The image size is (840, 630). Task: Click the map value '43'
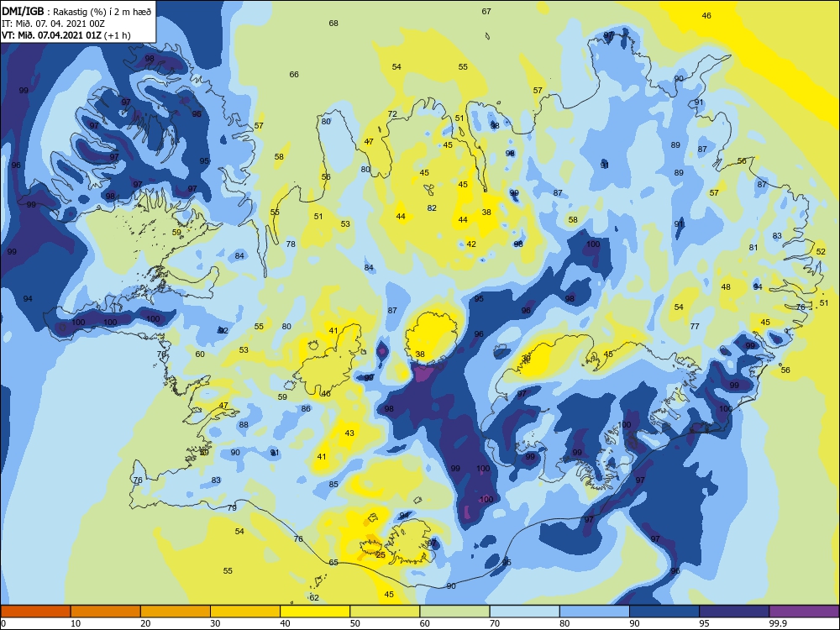point(349,433)
